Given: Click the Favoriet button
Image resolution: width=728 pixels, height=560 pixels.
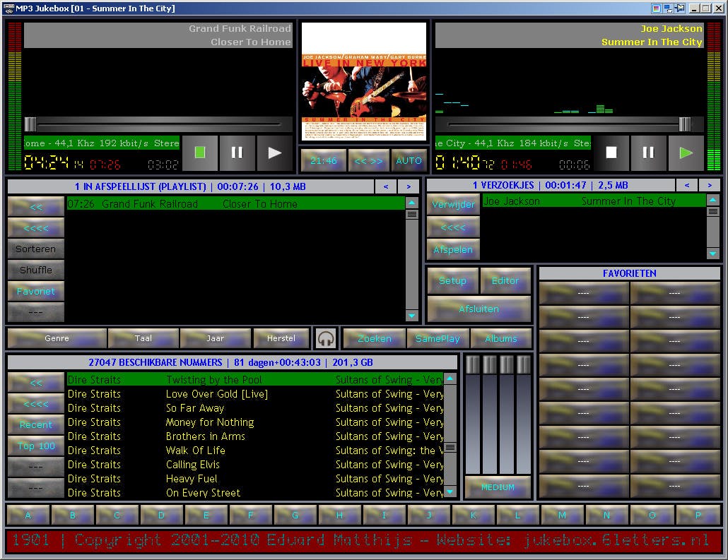Looking at the screenshot, I should pyautogui.click(x=36, y=292).
